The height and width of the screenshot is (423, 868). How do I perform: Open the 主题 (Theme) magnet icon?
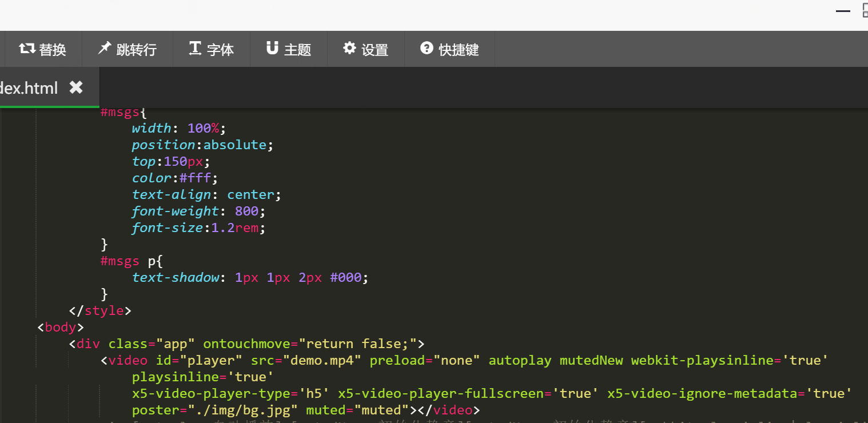coord(272,49)
